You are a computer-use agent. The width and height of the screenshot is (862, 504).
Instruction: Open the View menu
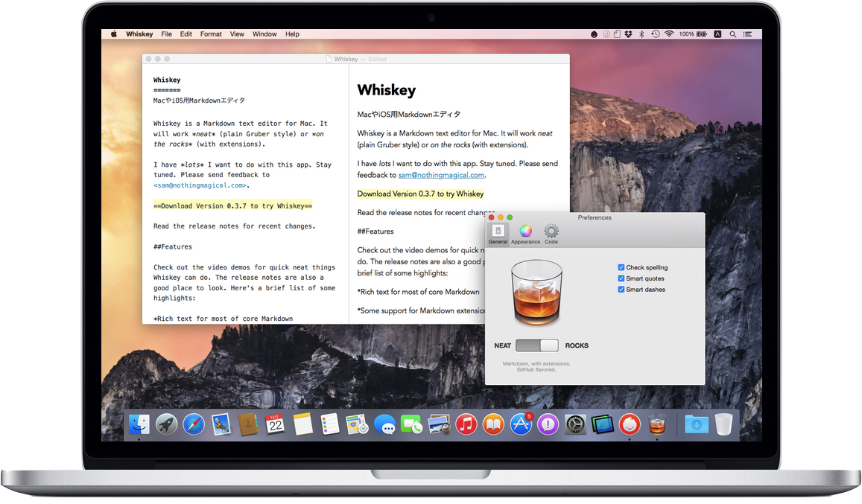click(237, 34)
